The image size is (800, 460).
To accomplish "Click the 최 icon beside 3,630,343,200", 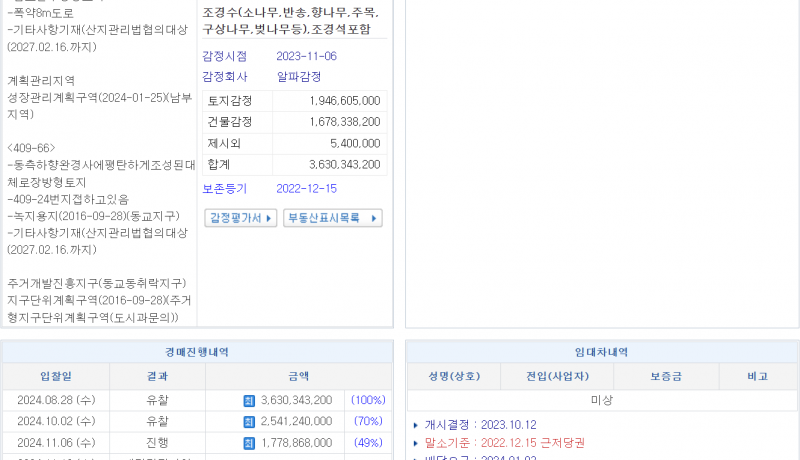I will click(x=249, y=400).
